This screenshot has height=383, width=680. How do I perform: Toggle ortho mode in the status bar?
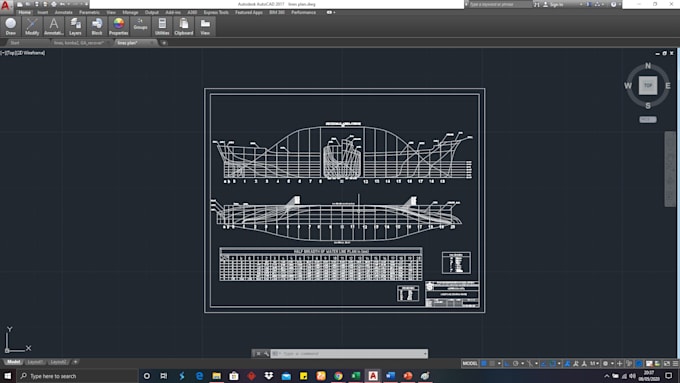pos(507,363)
